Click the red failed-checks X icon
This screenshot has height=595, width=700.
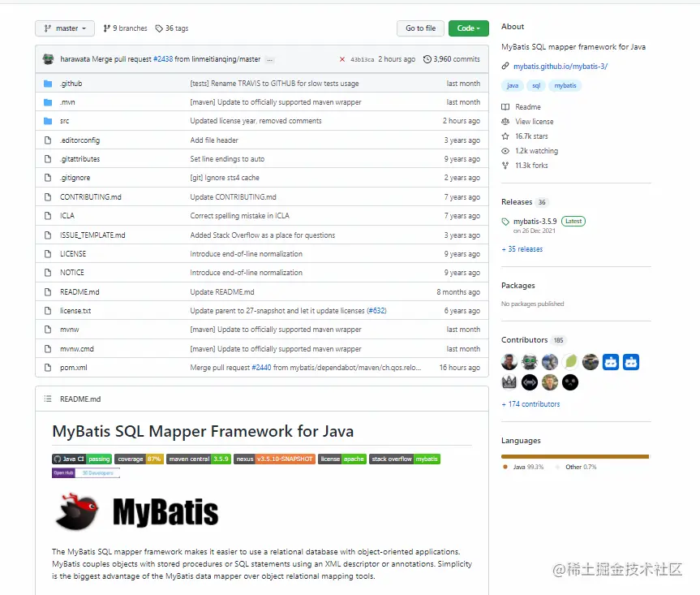click(x=342, y=59)
